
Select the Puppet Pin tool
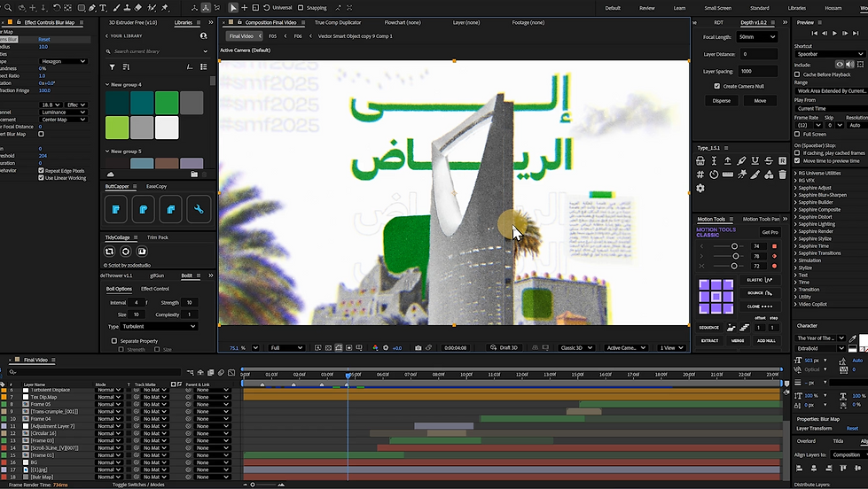165,8
